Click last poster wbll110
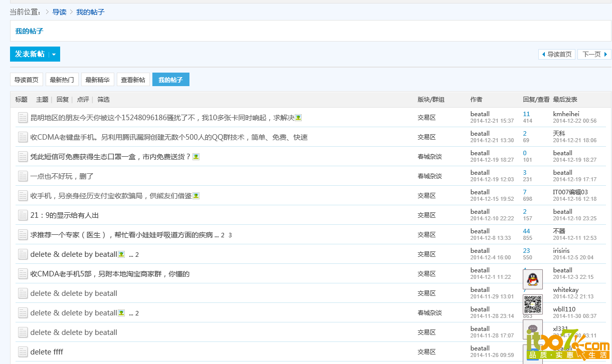 pyautogui.click(x=564, y=309)
